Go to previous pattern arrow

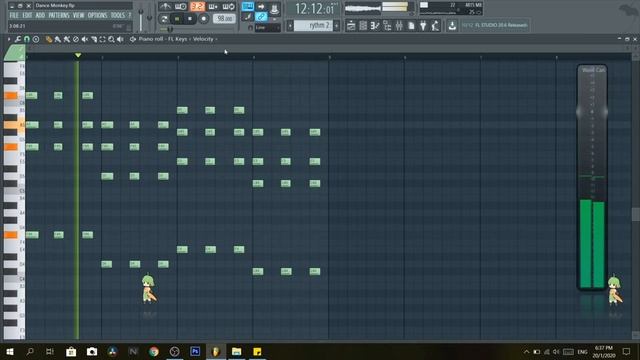pos(290,26)
